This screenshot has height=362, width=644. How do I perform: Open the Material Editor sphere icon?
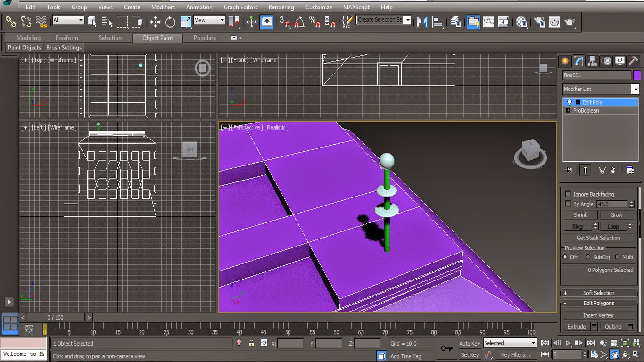pos(521,22)
